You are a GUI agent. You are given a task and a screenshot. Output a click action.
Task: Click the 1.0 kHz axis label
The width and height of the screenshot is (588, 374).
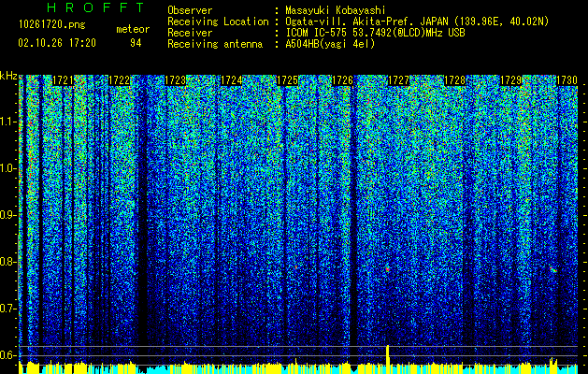(8, 168)
